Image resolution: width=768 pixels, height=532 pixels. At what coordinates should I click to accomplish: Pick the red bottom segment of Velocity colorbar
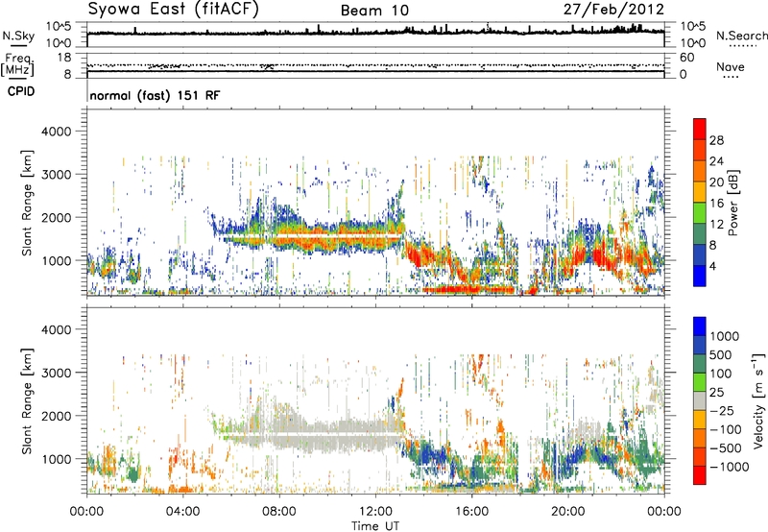[700, 475]
